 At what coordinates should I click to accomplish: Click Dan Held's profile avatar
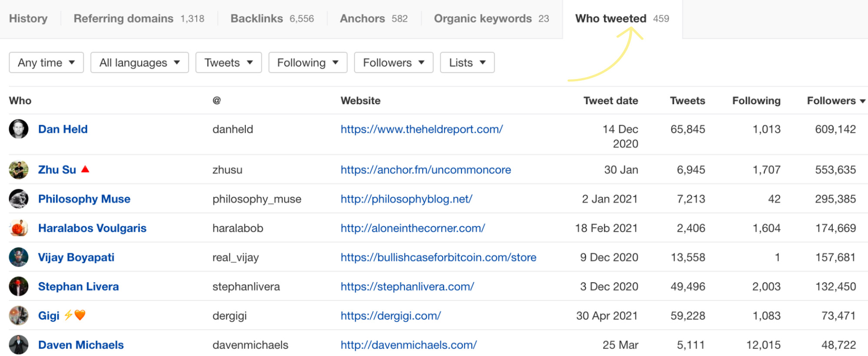(18, 129)
